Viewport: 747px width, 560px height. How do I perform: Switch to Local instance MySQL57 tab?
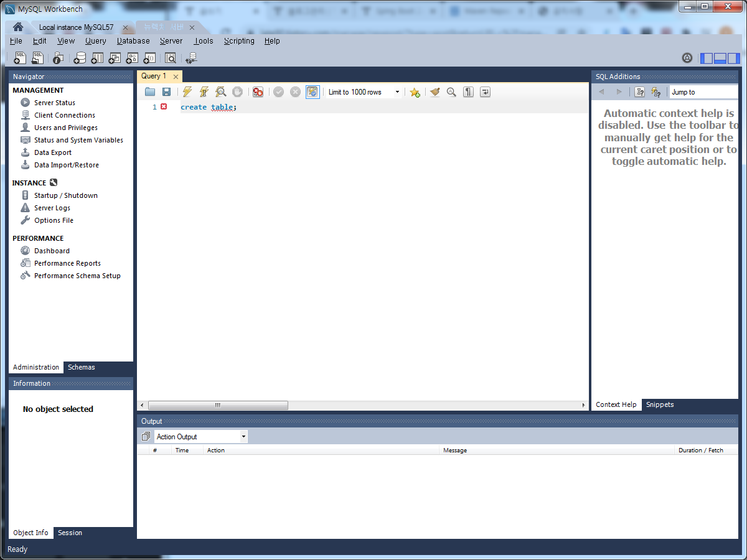tap(76, 27)
